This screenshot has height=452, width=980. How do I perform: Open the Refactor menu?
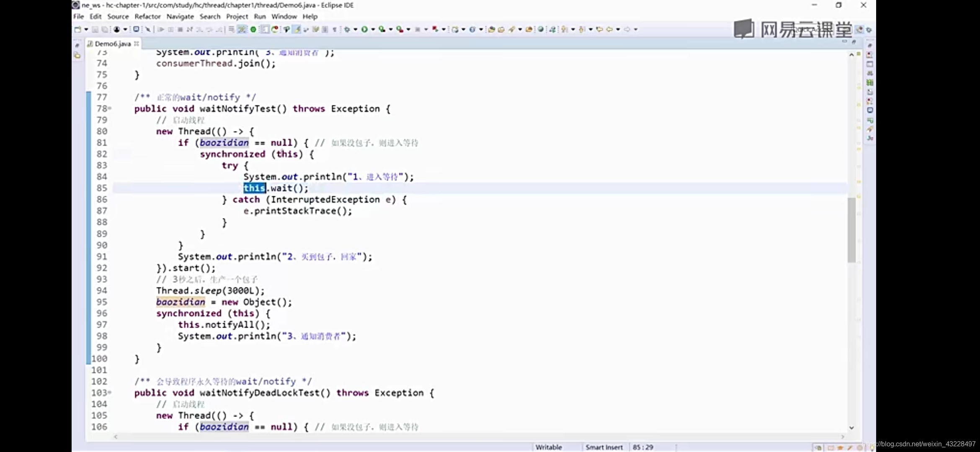click(x=147, y=16)
